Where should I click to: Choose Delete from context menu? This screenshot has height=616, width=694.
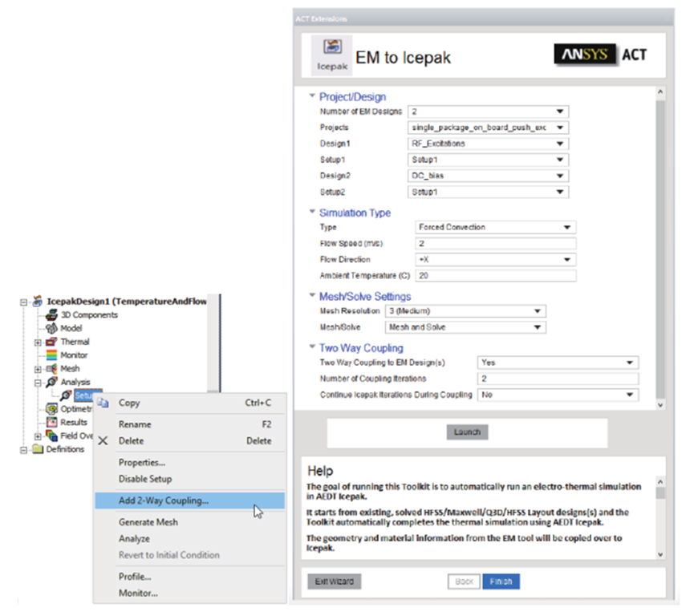click(190, 441)
